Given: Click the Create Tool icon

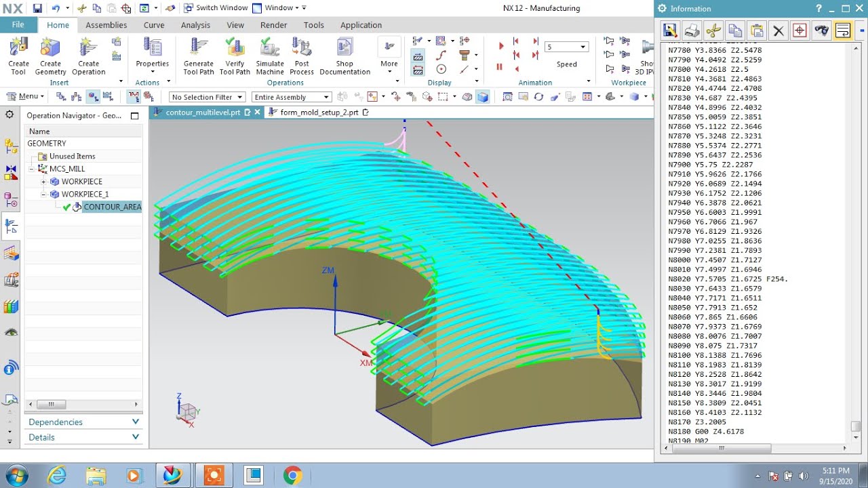Looking at the screenshot, I should click(x=18, y=56).
